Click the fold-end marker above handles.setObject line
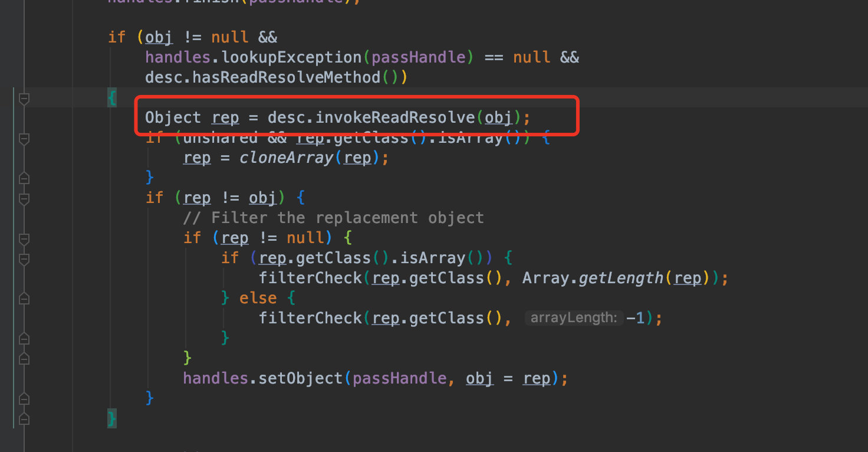 (24, 358)
